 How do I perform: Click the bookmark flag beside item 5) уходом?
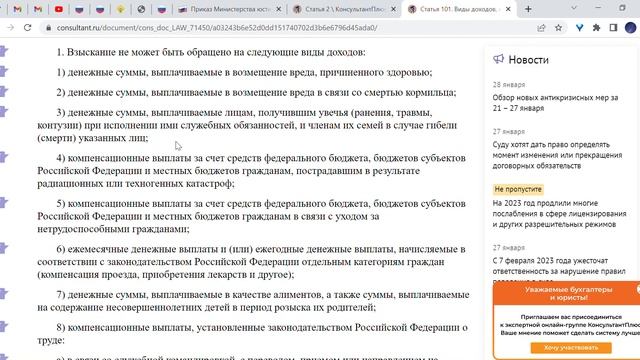[x=4, y=202]
